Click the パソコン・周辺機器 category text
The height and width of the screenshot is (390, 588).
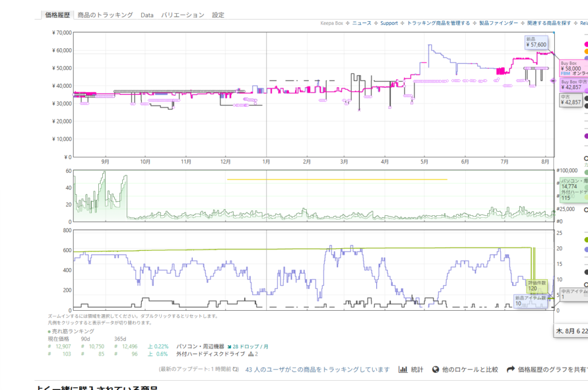click(x=200, y=346)
